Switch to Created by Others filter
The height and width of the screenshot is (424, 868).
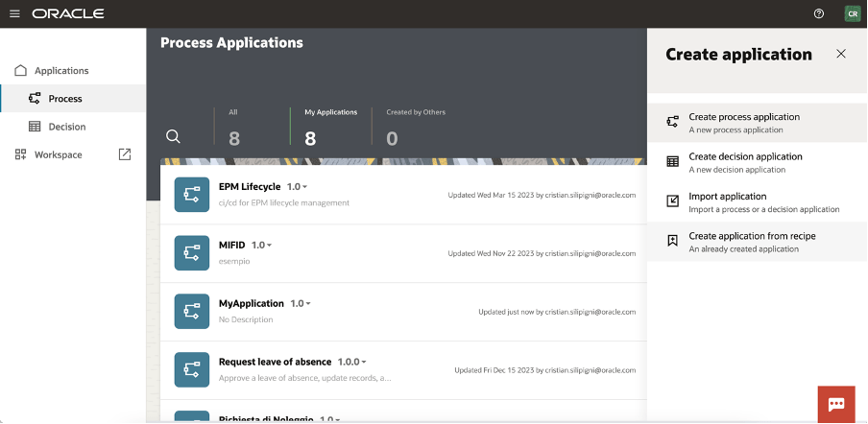(x=415, y=127)
